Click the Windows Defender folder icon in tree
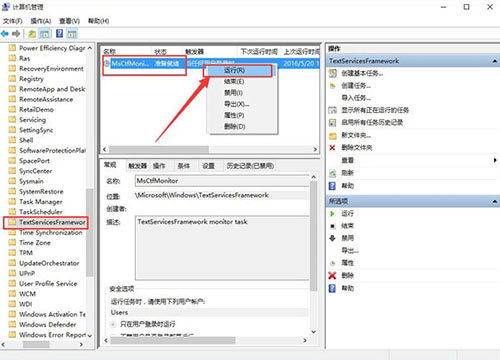This screenshot has height=360, width=500. pos(12,324)
